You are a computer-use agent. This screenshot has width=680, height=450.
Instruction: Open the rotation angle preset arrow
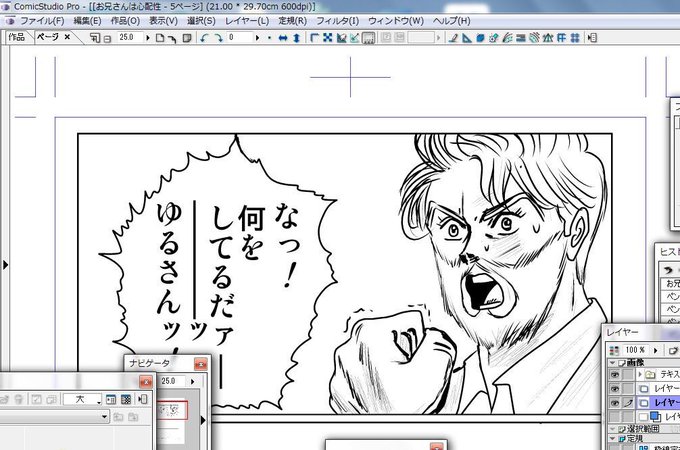point(258,38)
